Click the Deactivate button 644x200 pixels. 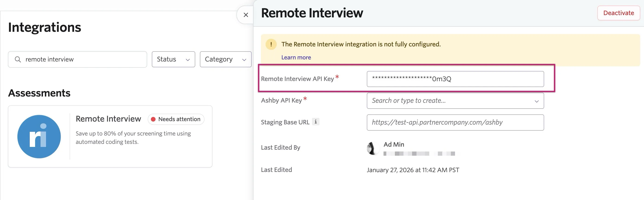[618, 13]
